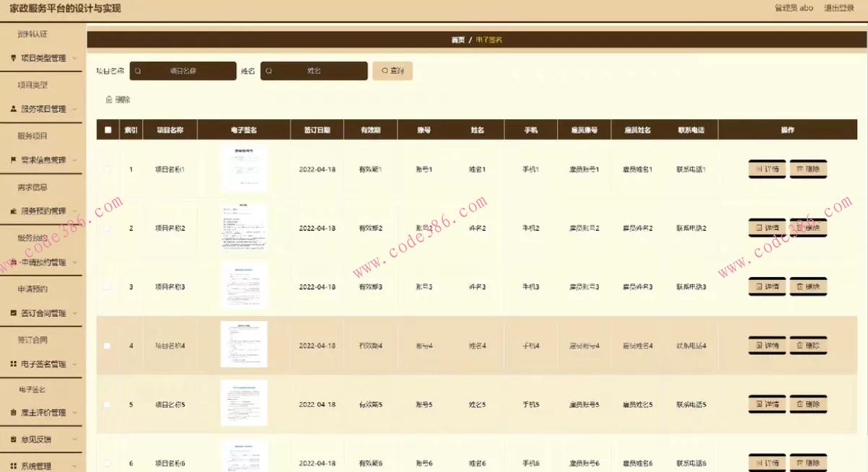
Task: Click the search icon in 查询 button
Action: tap(385, 71)
